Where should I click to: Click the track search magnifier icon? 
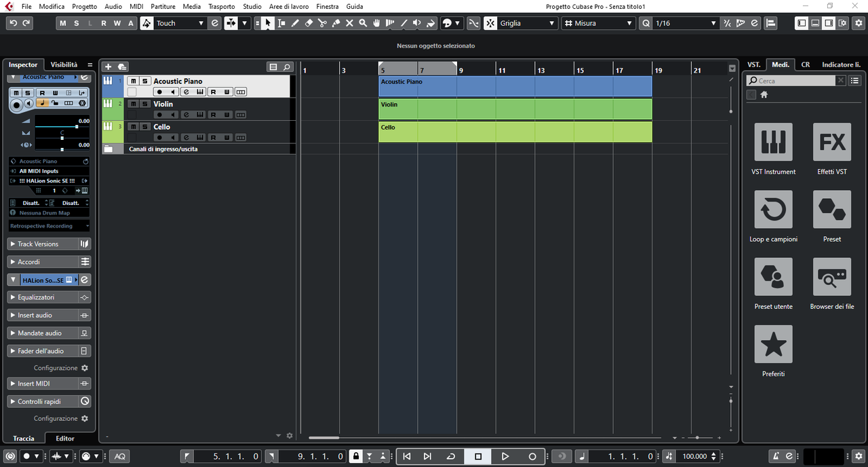pos(287,67)
